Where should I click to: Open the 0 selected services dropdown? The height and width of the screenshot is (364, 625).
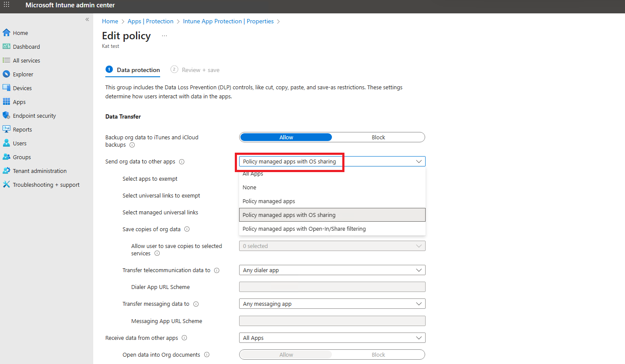332,246
